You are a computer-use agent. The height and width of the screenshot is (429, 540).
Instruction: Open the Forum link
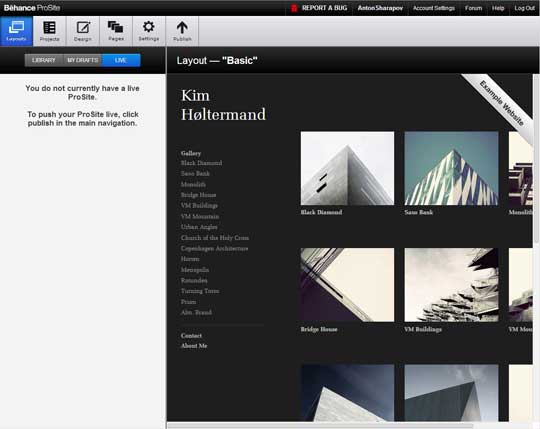pos(474,8)
